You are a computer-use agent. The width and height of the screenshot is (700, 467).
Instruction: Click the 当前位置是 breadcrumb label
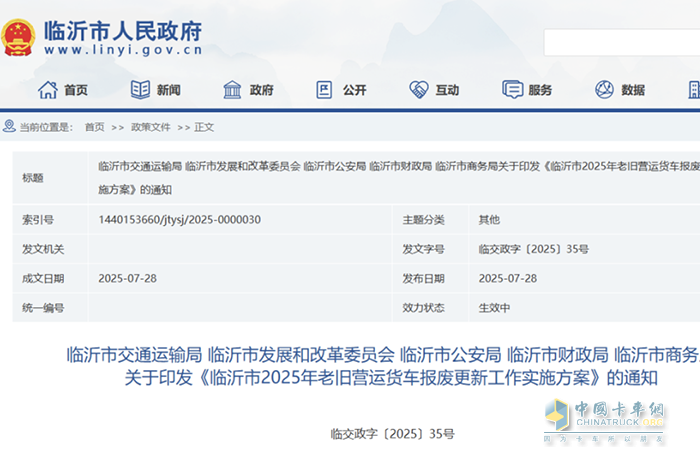click(46, 127)
